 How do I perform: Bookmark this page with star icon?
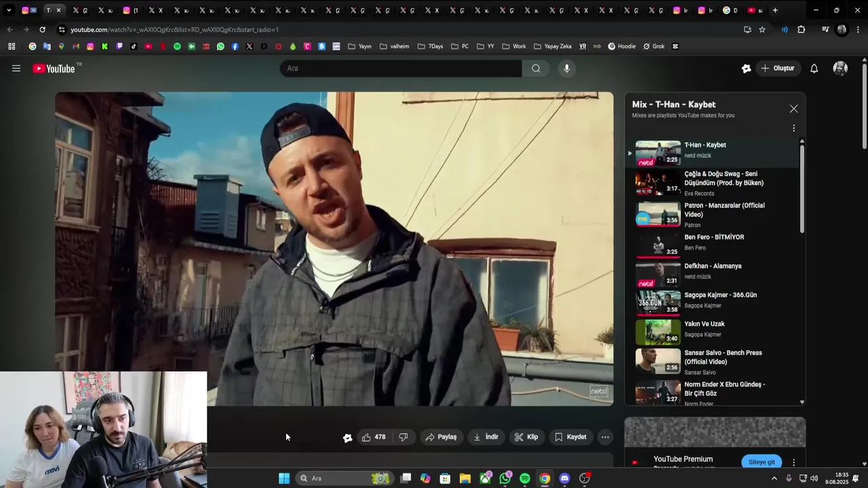pos(762,30)
